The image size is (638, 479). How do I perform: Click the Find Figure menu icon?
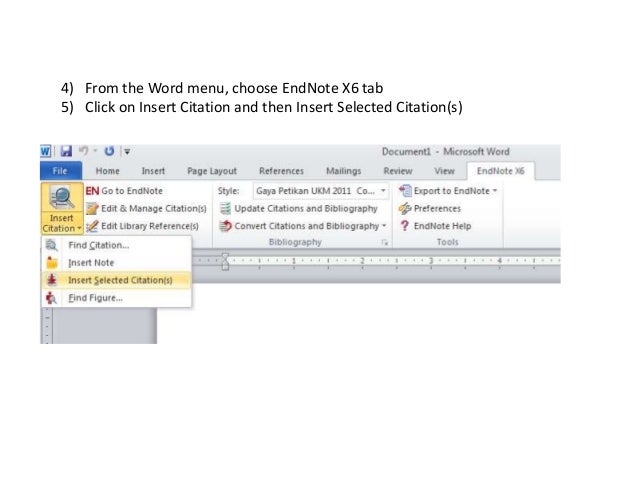(x=51, y=298)
